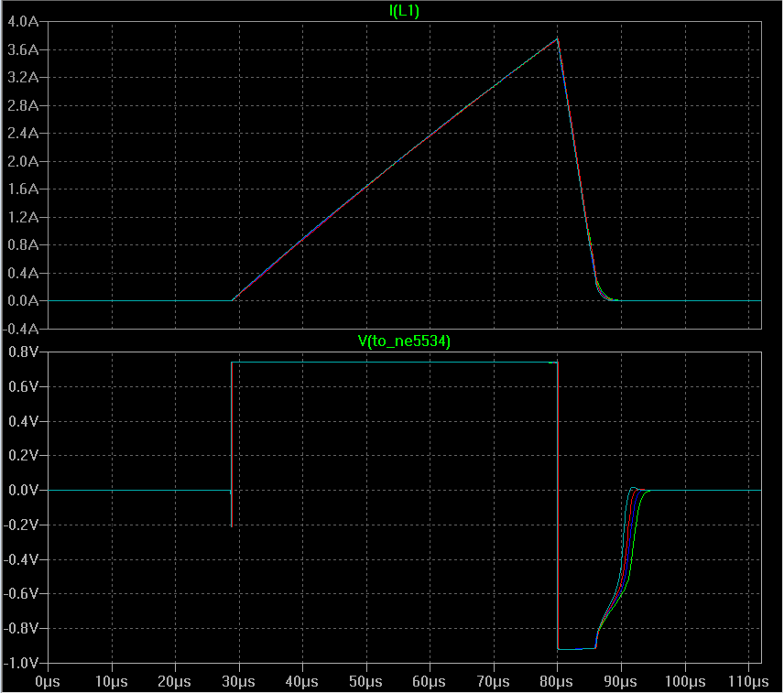Screen dimensions: 784x693
Task: Click the 3.2A axis label
Action: (23, 78)
